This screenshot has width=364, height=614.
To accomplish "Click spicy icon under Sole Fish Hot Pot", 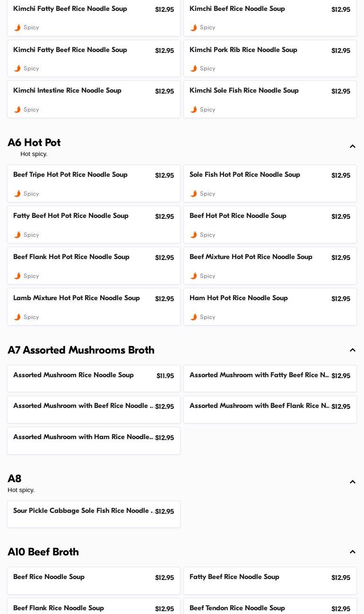I will click(194, 194).
